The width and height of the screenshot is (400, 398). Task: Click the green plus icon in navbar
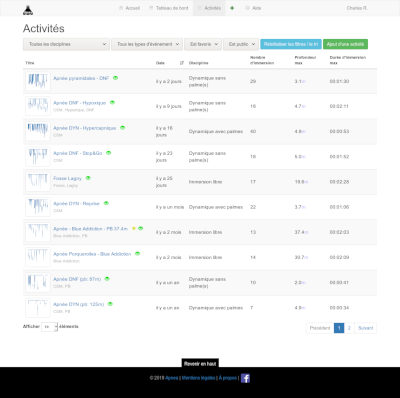click(232, 8)
